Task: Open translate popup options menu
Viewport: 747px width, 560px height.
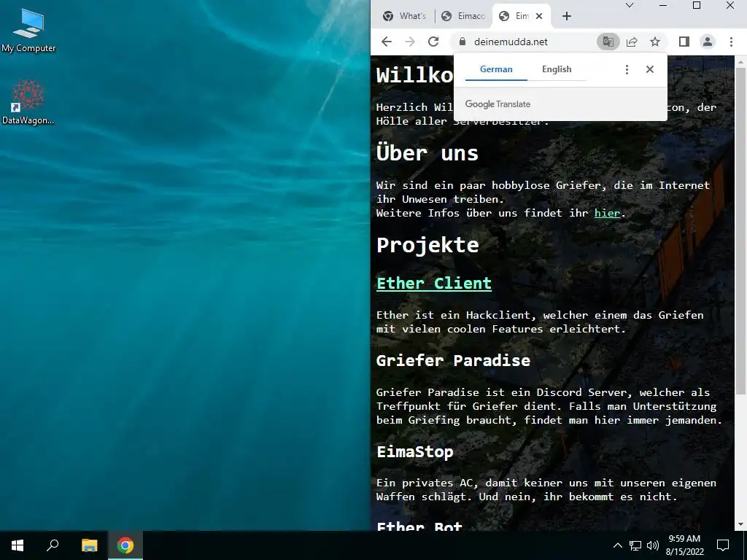Action: click(x=627, y=69)
